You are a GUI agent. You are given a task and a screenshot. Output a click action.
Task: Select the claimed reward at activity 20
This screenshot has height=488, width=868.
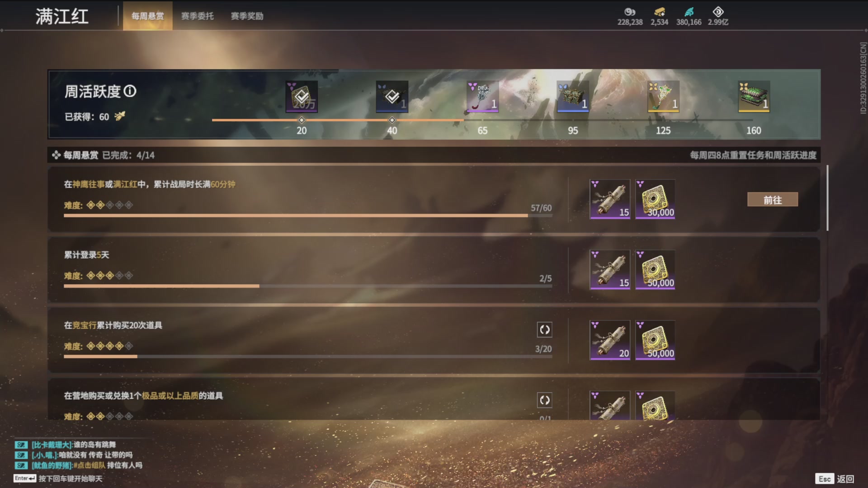(x=302, y=97)
